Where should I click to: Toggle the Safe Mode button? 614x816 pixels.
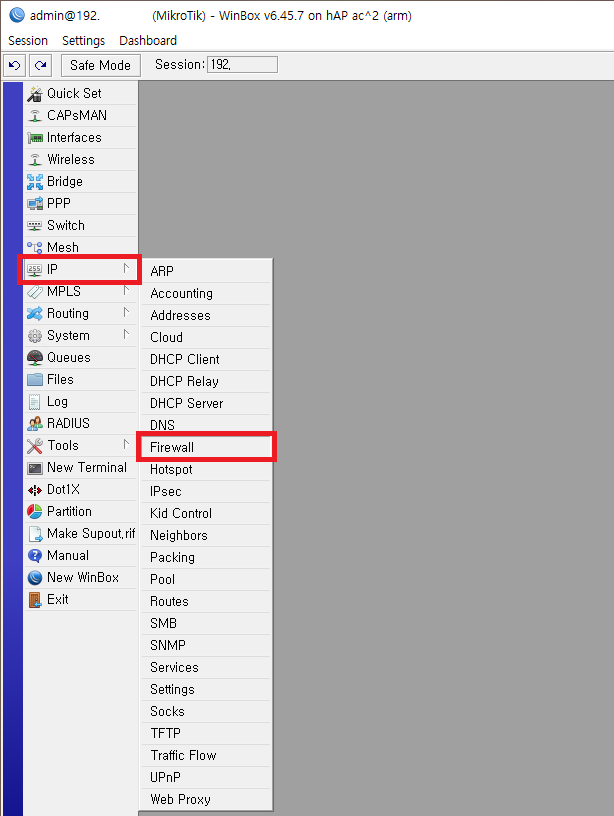pyautogui.click(x=100, y=66)
